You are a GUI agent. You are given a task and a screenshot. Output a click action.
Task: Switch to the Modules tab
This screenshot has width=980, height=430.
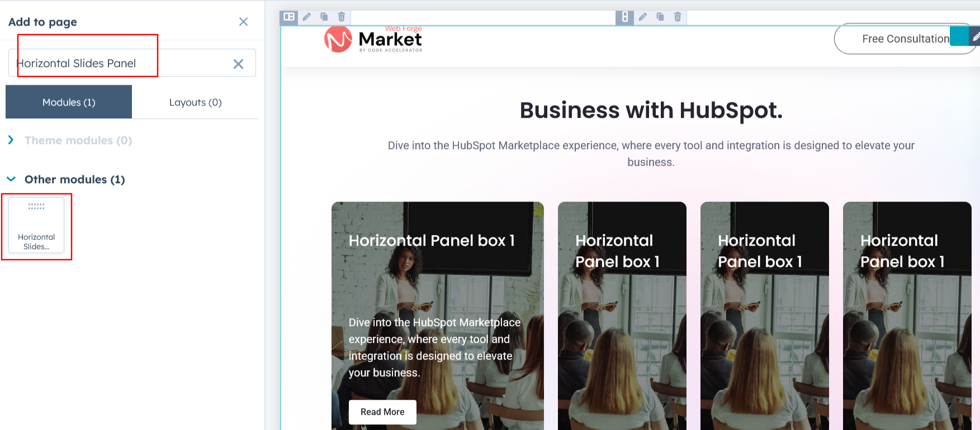pos(69,102)
